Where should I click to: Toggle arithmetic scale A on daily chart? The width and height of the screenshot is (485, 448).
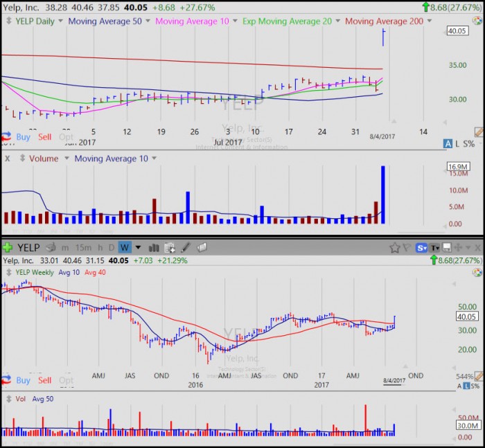[x=448, y=144]
